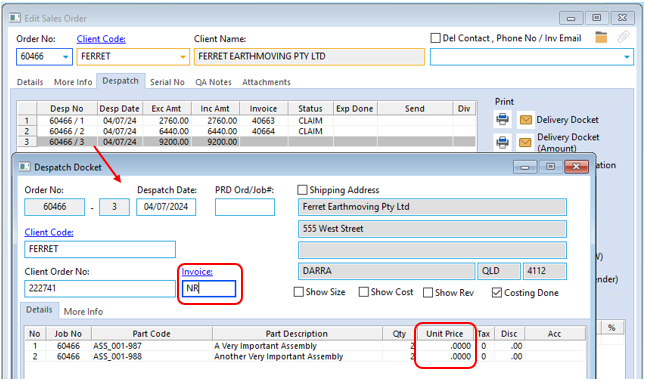Click the 555 West Street address field
Screen dimensions: 646x382
(x=432, y=229)
